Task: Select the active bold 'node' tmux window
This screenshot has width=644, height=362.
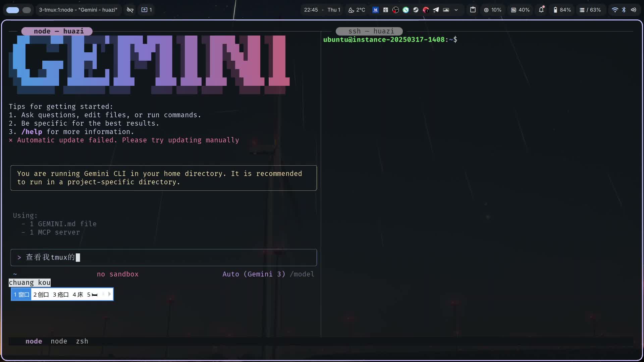Action: tap(34, 341)
